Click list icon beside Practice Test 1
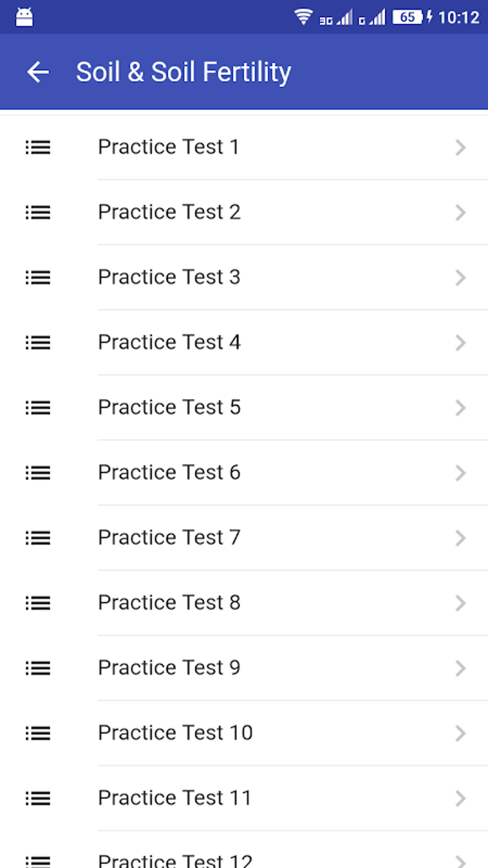 coord(38,147)
